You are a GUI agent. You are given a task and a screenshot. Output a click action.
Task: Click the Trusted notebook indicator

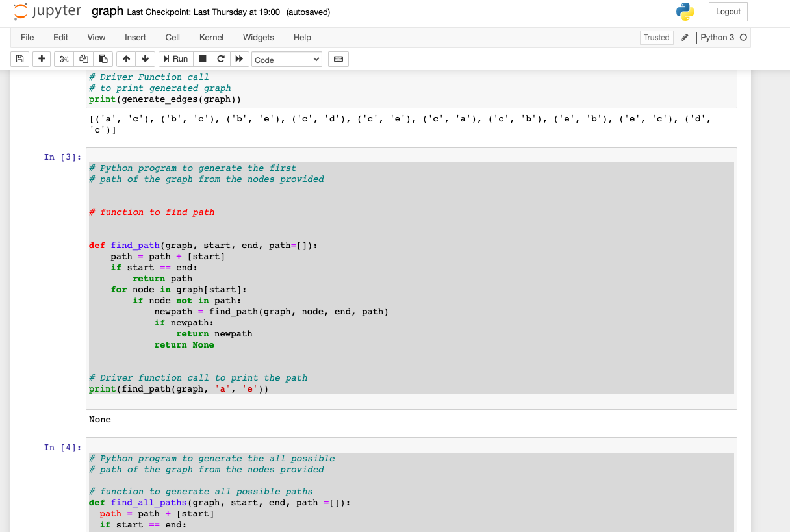[656, 38]
